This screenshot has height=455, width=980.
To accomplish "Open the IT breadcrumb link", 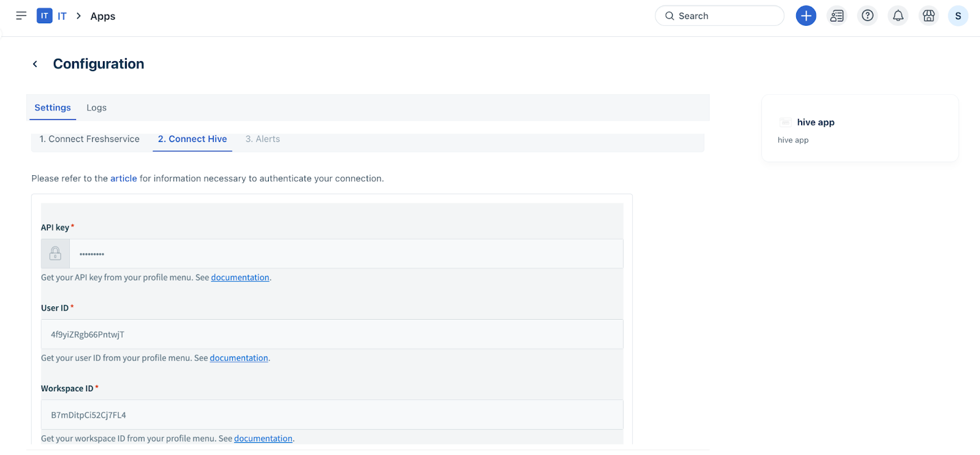I will (62, 16).
